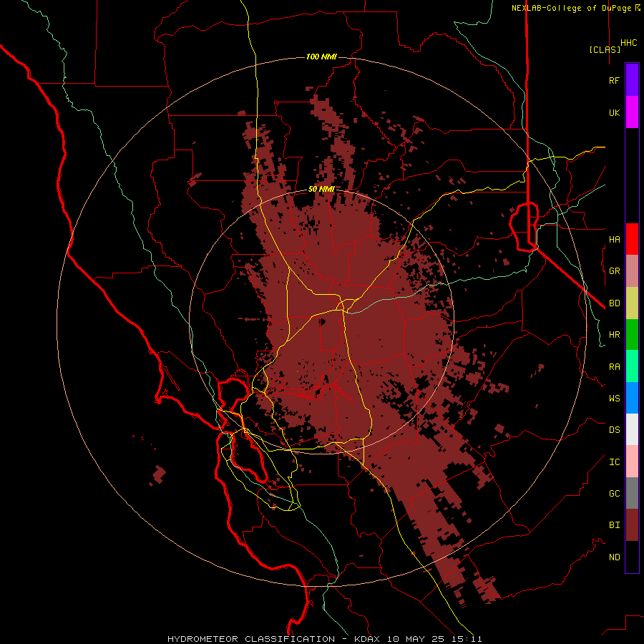
Task: Click the HHC product label
Action: tap(628, 43)
